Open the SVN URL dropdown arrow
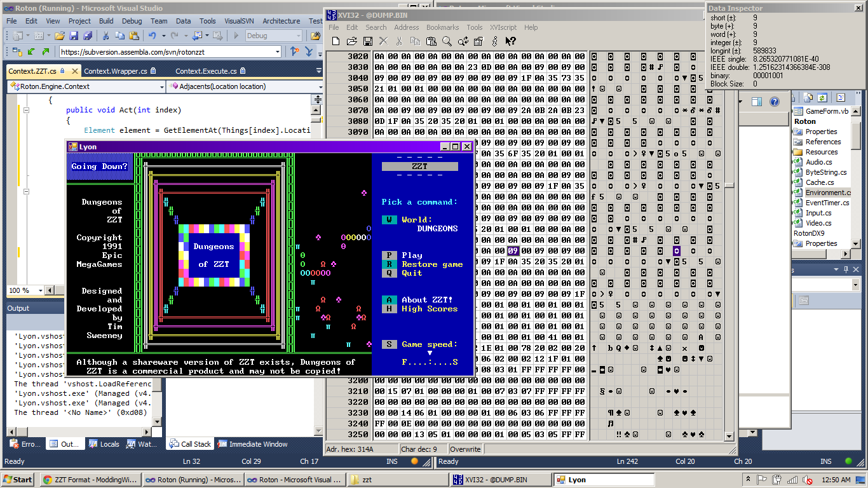Image resolution: width=868 pixels, height=488 pixels. [278, 51]
